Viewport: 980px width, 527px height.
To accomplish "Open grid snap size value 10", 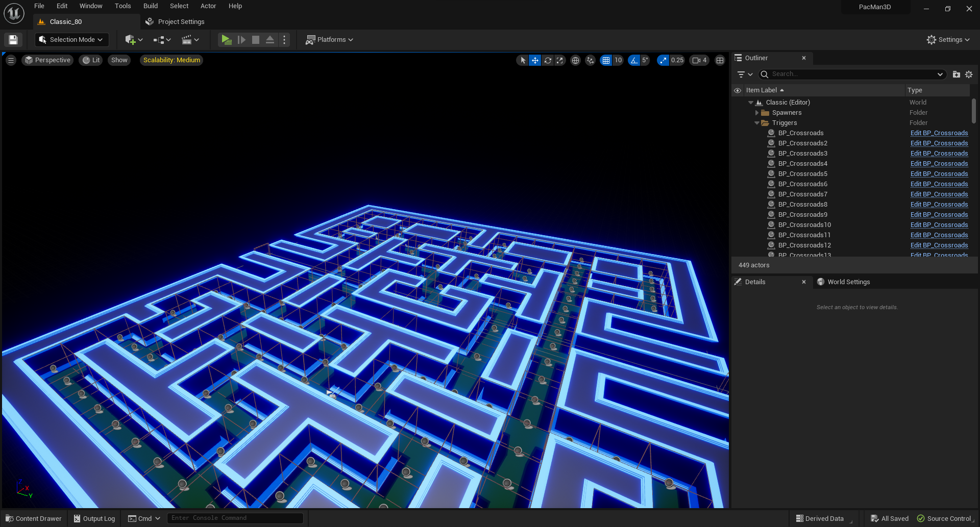I will point(618,60).
